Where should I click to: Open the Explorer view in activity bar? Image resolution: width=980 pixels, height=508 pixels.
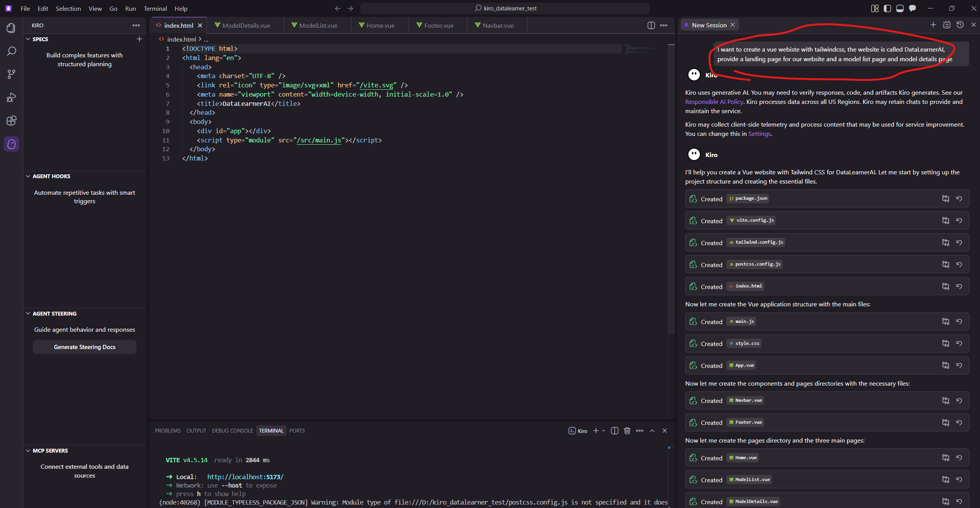pos(11,28)
